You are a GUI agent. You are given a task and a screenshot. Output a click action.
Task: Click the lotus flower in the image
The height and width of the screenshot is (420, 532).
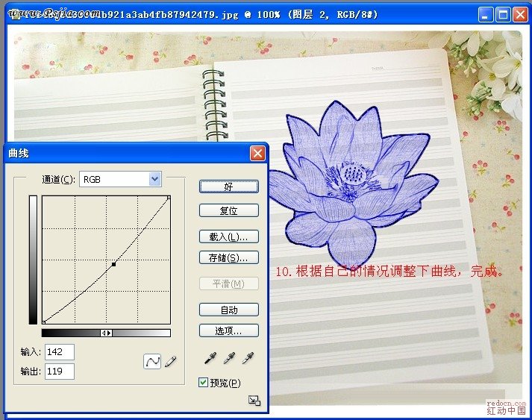[353, 184]
